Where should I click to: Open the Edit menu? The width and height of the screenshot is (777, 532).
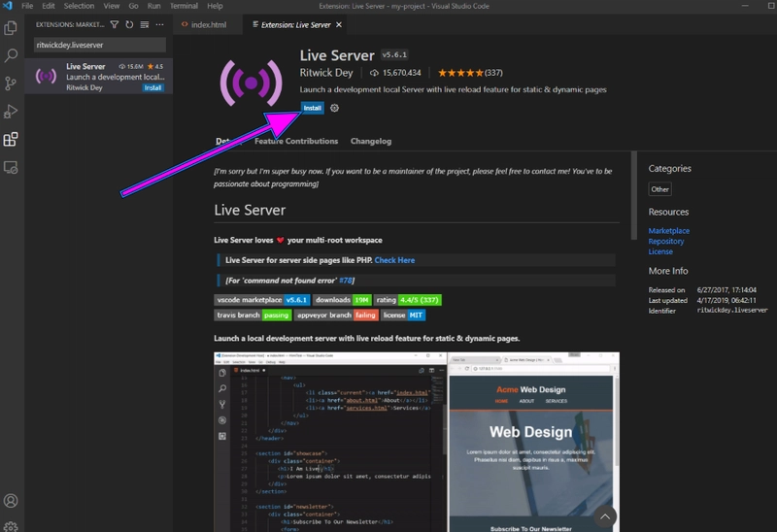tap(48, 6)
